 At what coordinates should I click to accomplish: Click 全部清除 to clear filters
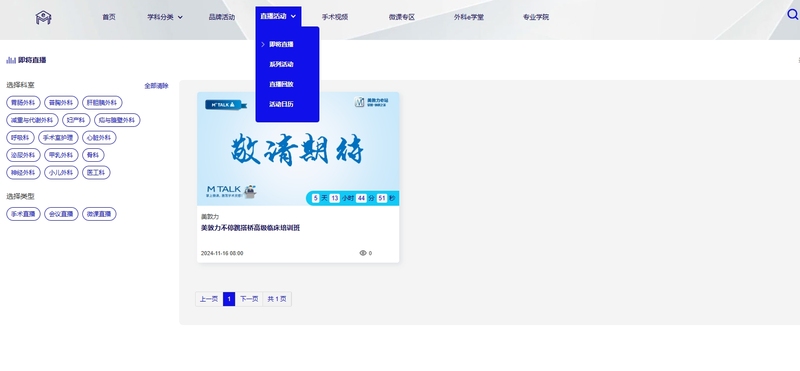(156, 86)
